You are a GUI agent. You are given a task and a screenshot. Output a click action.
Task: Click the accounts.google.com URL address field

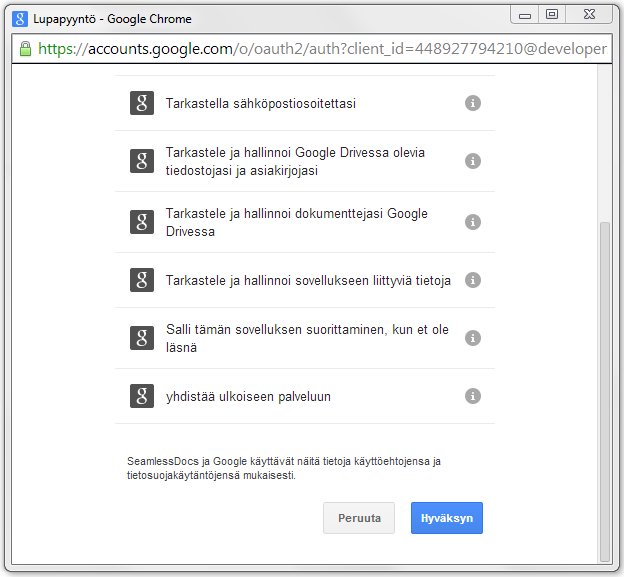[x=320, y=49]
